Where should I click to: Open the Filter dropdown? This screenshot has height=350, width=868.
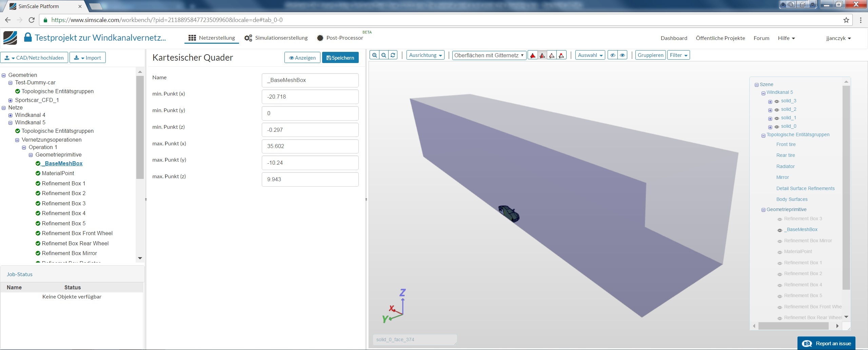pos(678,55)
